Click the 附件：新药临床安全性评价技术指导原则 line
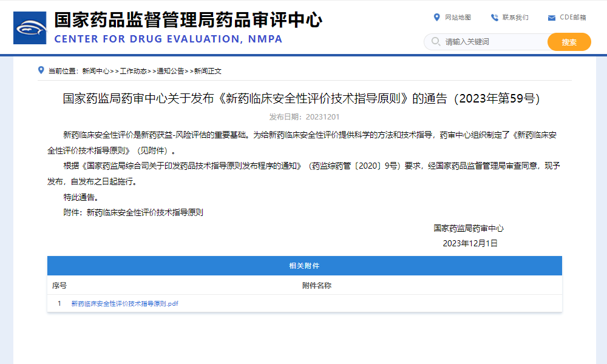The width and height of the screenshot is (607, 364). (x=133, y=212)
